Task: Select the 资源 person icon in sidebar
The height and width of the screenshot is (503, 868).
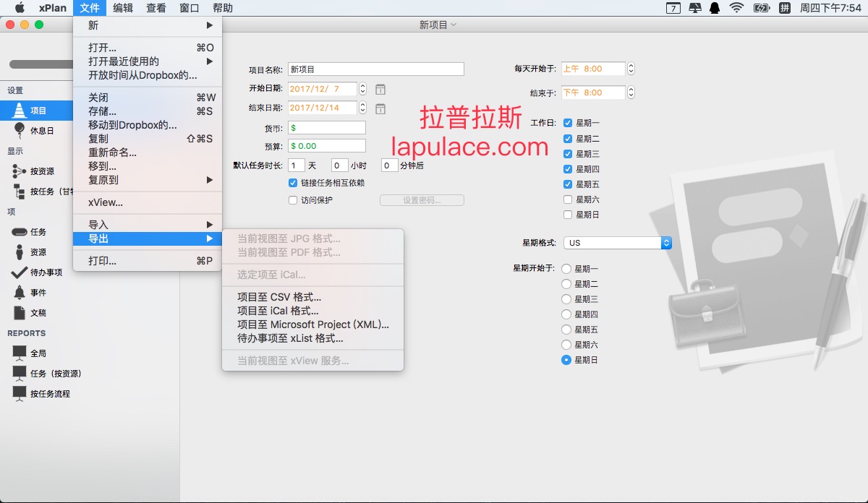Action: (x=20, y=252)
